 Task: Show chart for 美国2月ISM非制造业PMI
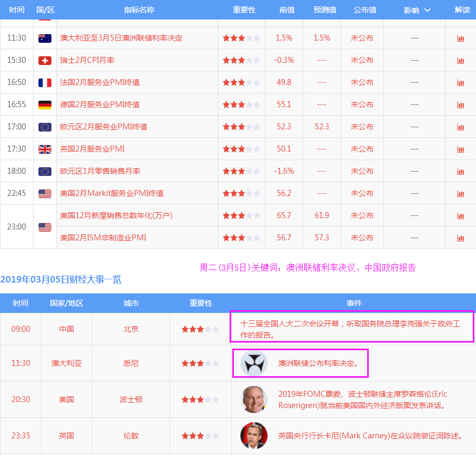460,238
